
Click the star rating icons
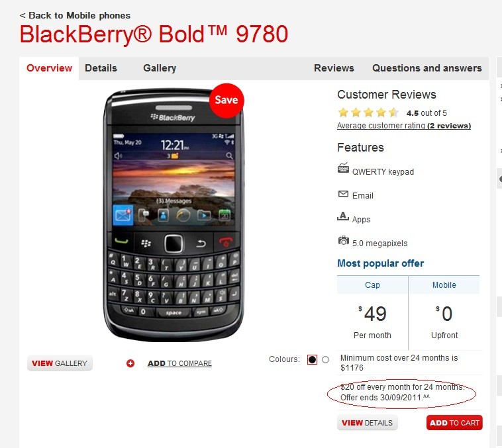click(x=368, y=112)
